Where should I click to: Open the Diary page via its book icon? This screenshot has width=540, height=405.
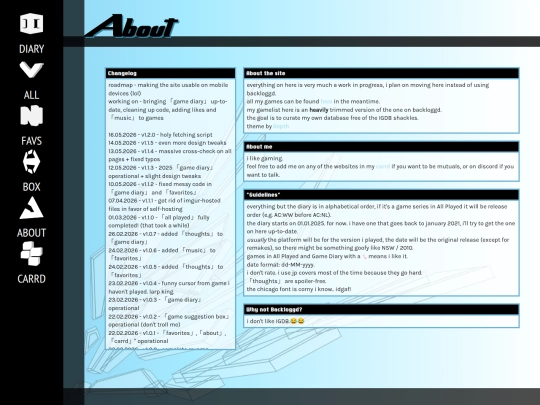31,23
